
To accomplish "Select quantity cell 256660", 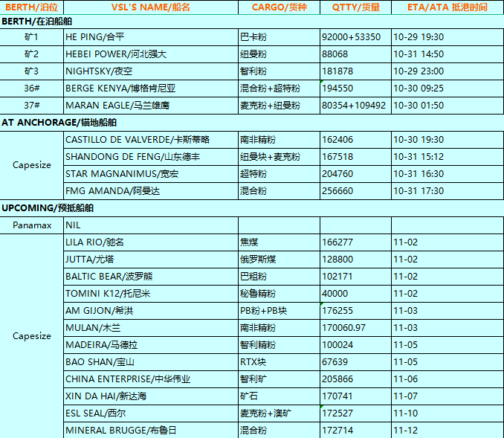I will 355,190.
